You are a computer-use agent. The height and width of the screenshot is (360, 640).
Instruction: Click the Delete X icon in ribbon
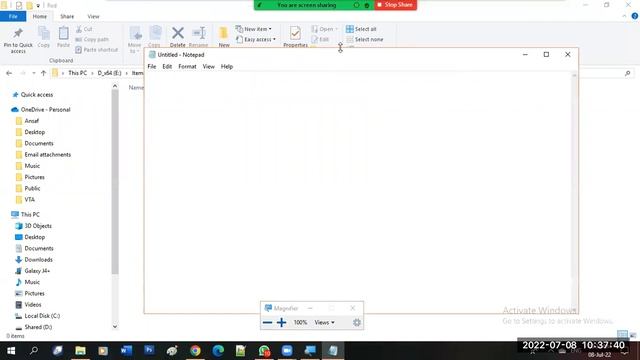178,33
